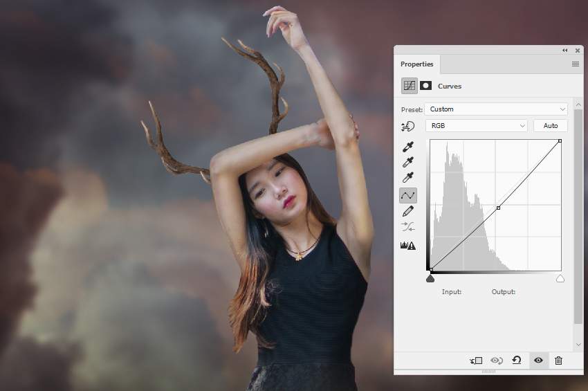Viewport: 588px width, 391px height.
Task: Click the panel bottom resize grip
Action: tap(488, 372)
